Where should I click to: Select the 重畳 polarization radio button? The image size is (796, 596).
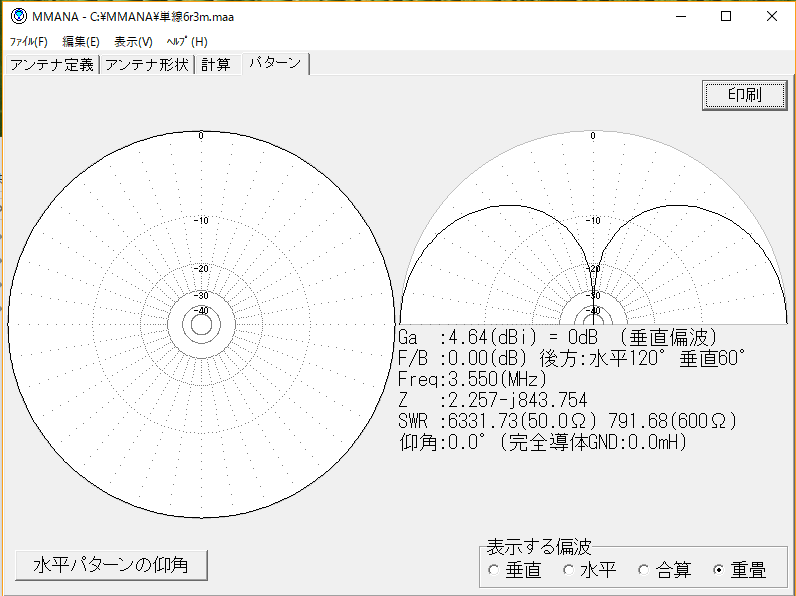pyautogui.click(x=740, y=570)
